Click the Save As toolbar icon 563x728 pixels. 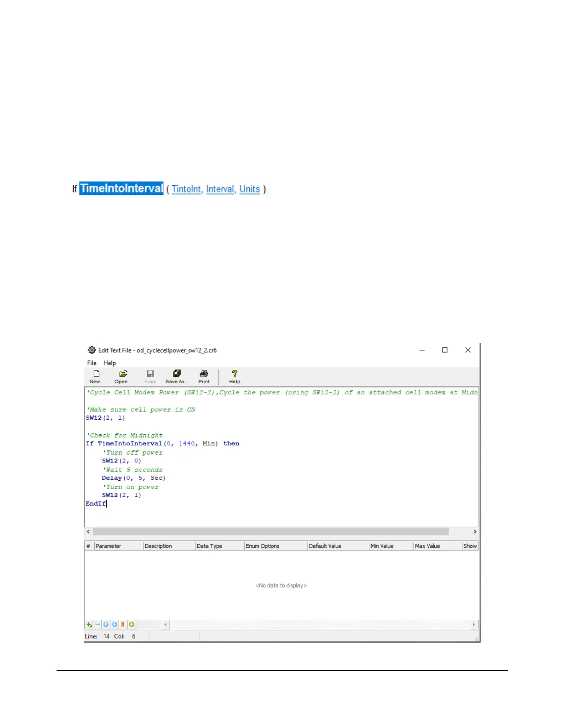pos(177,376)
